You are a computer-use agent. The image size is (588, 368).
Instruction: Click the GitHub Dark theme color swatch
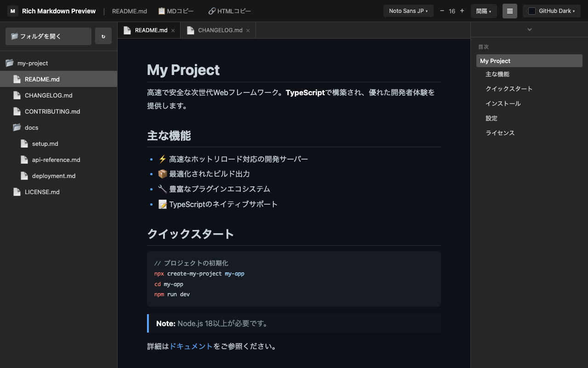point(532,11)
